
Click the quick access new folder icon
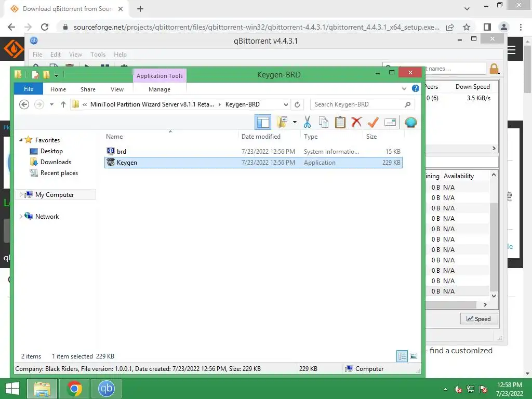coord(46,74)
